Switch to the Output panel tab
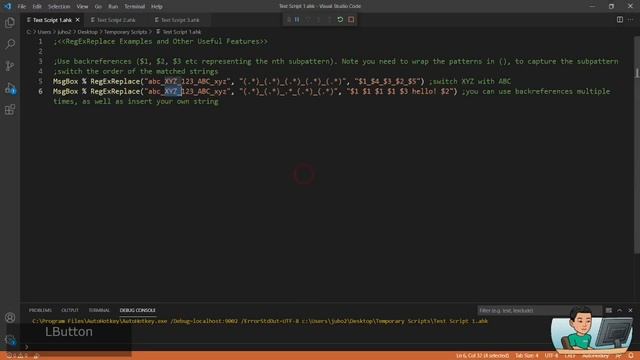640x360 pixels. click(x=70, y=310)
